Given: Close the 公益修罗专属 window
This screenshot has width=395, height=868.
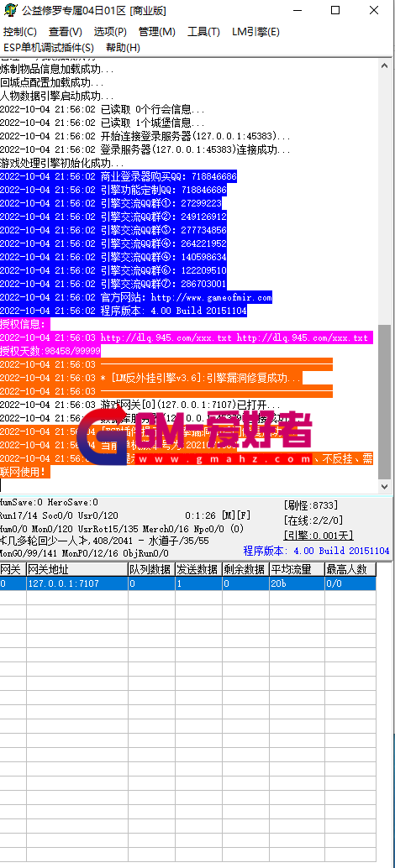Looking at the screenshot, I should (x=374, y=11).
